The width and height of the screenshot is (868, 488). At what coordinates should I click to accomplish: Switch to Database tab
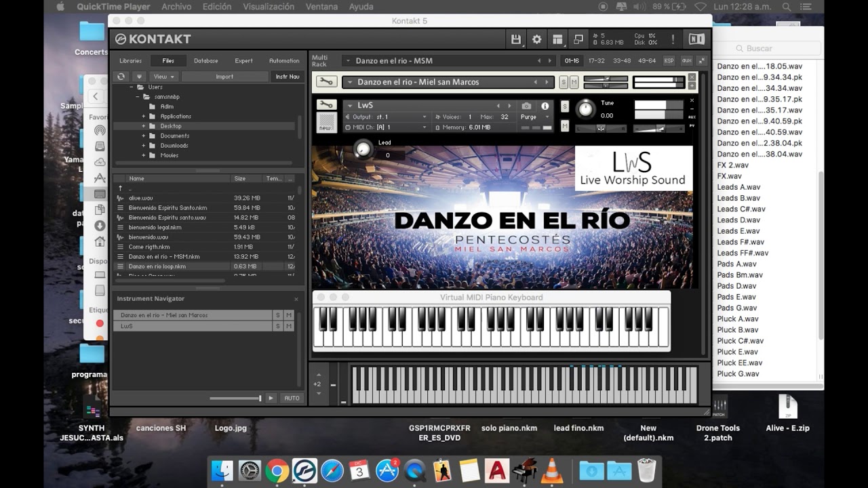(x=205, y=60)
